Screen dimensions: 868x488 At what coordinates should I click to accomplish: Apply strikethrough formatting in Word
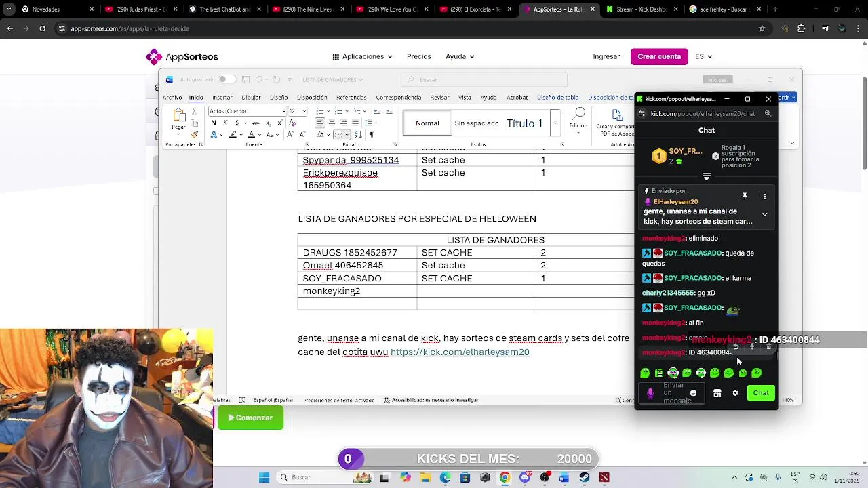click(255, 123)
